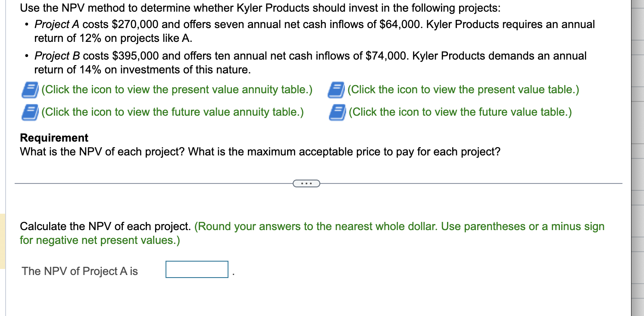Click the rightmost book icon on the second row
Image resolution: width=644 pixels, height=316 pixels.
(x=337, y=112)
